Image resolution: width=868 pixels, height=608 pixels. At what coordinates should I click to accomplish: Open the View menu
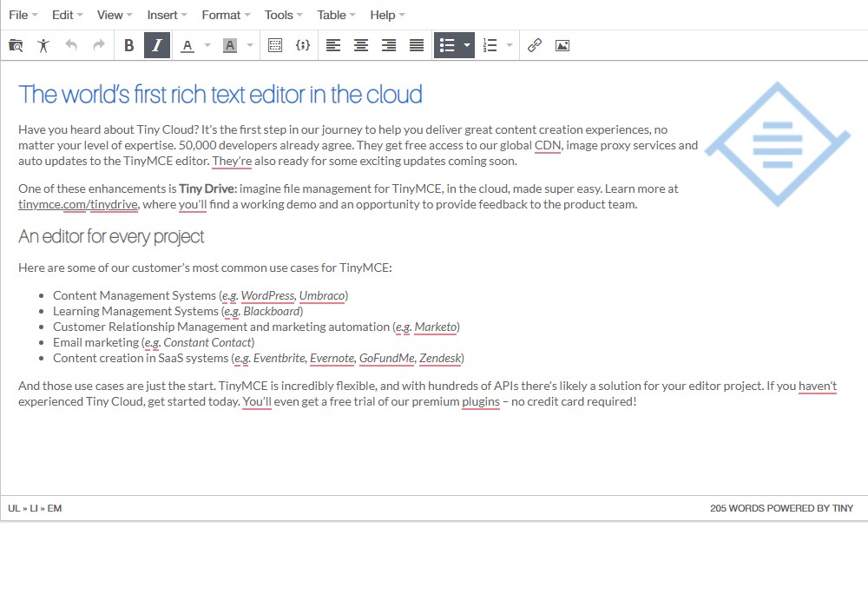pyautogui.click(x=115, y=15)
